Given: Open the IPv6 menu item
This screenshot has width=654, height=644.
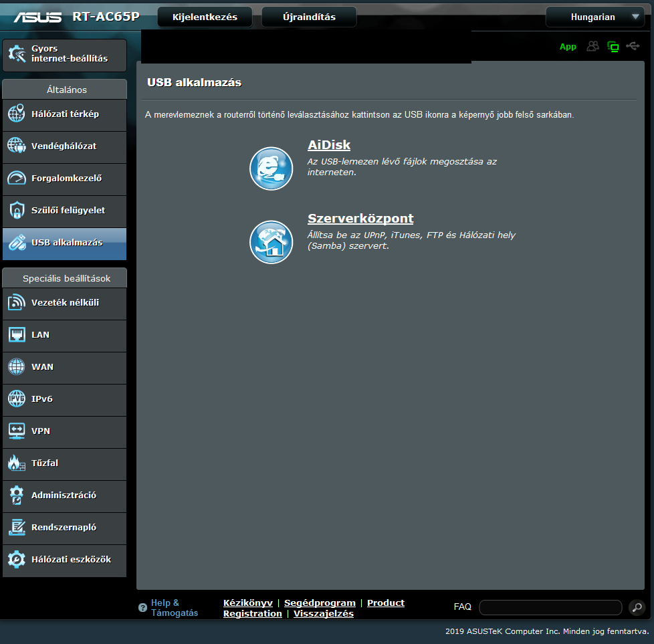Looking at the screenshot, I should click(x=65, y=399).
